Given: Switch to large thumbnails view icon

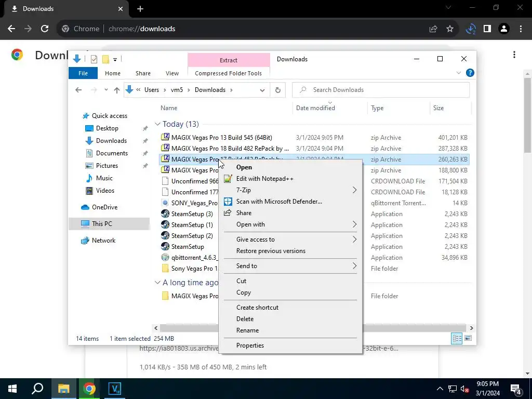Looking at the screenshot, I should (x=468, y=338).
